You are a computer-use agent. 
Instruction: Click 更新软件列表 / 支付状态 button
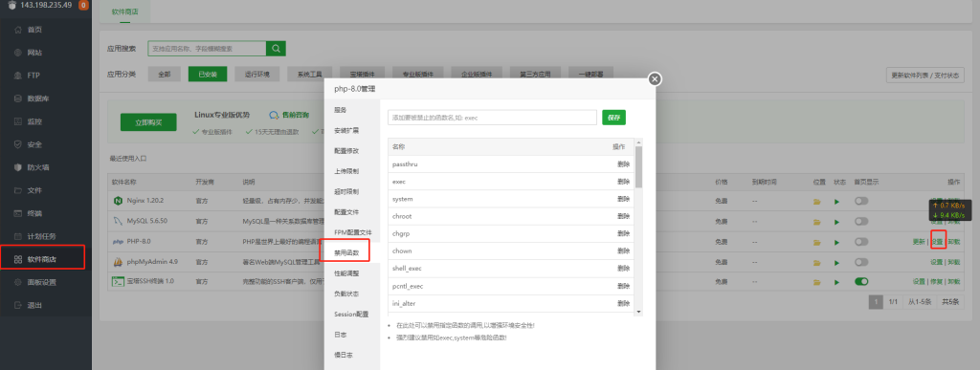coord(924,75)
